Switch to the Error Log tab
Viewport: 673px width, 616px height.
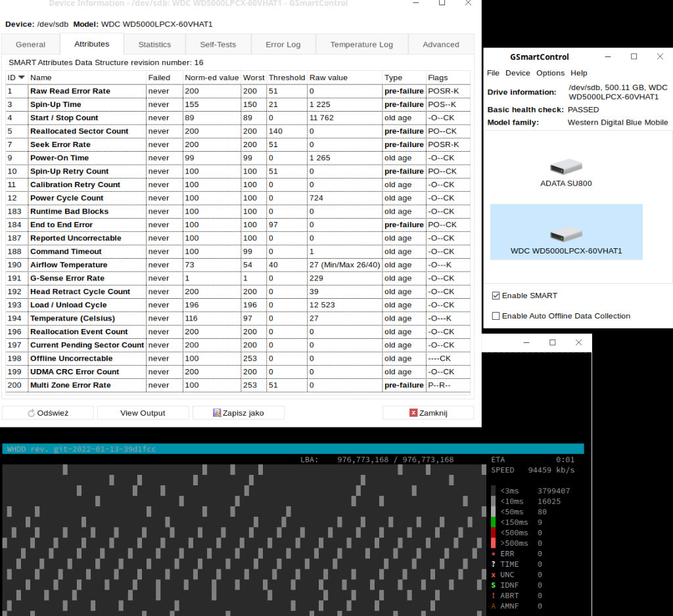283,45
